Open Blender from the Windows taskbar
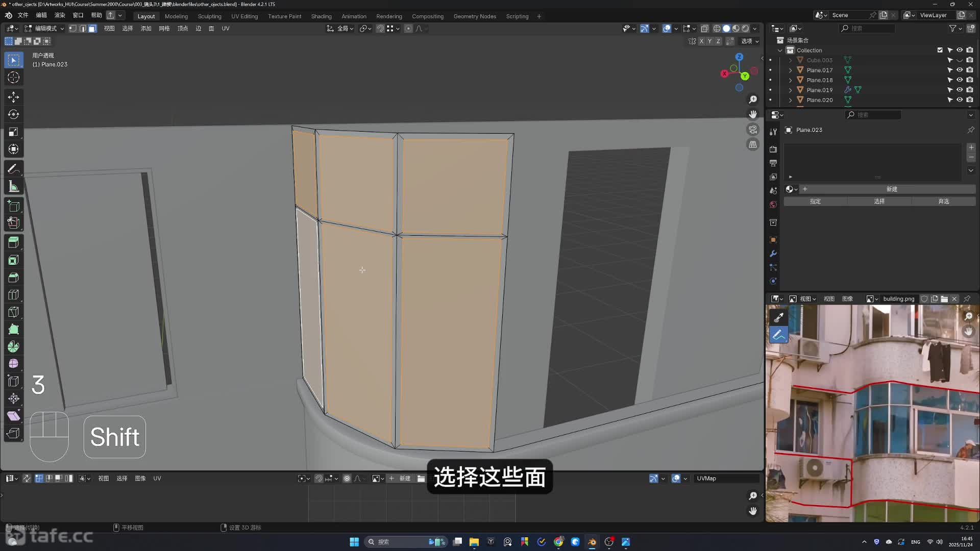980x551 pixels. coord(592,542)
